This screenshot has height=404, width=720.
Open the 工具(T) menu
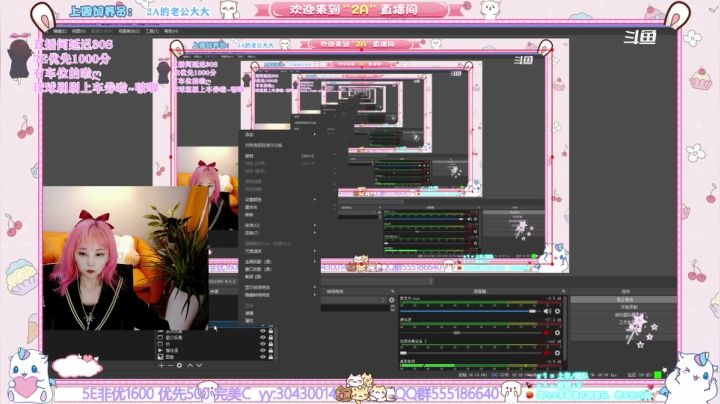(152, 31)
